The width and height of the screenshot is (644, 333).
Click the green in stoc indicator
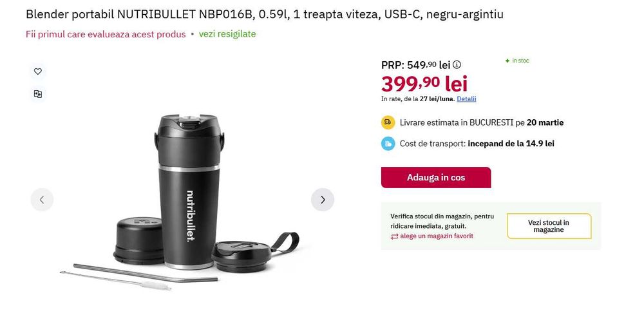point(517,61)
